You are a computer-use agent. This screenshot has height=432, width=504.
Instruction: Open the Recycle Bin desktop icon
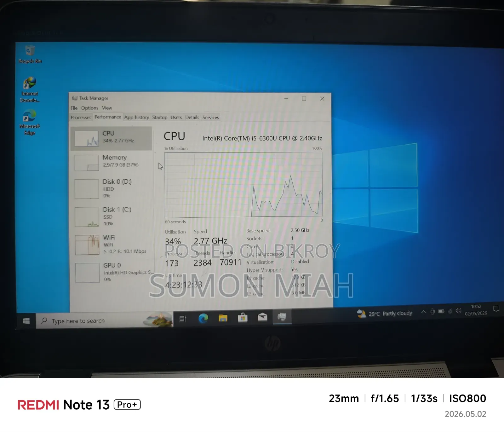point(30,54)
